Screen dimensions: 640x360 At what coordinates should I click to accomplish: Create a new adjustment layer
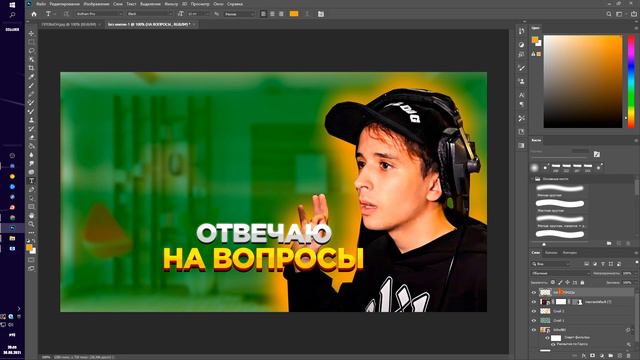point(602,356)
